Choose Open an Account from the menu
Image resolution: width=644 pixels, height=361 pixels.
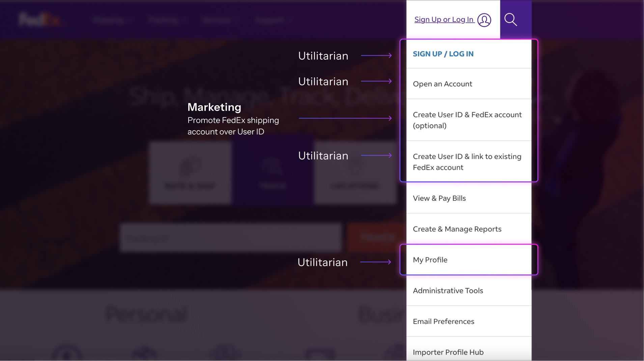[469, 84]
